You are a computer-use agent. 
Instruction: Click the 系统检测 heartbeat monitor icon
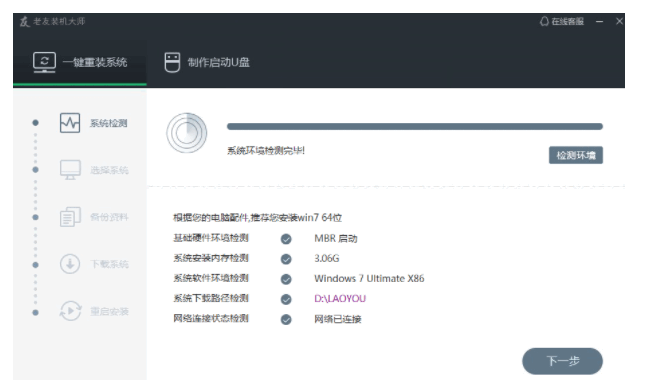[70, 123]
